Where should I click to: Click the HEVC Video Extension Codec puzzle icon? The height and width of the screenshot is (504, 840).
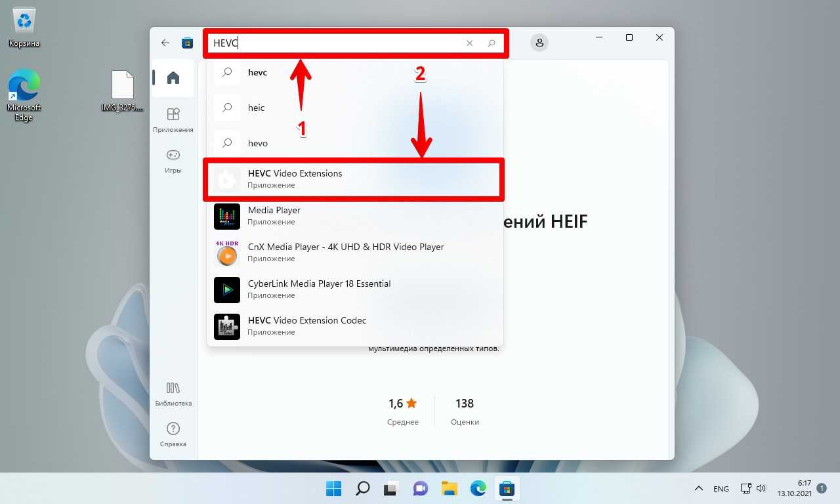pyautogui.click(x=227, y=327)
